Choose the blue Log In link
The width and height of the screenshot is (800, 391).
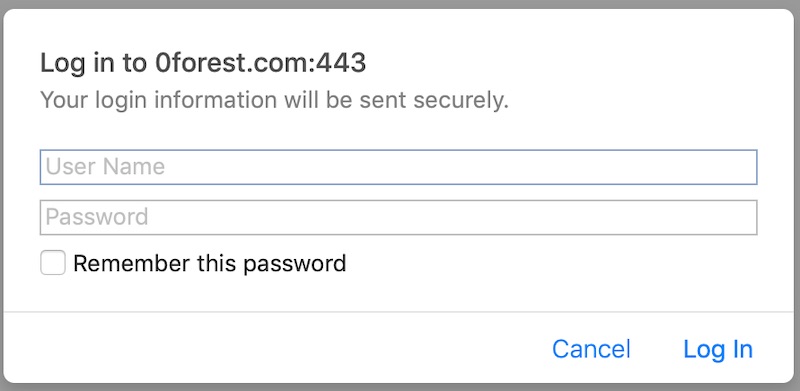[718, 350]
